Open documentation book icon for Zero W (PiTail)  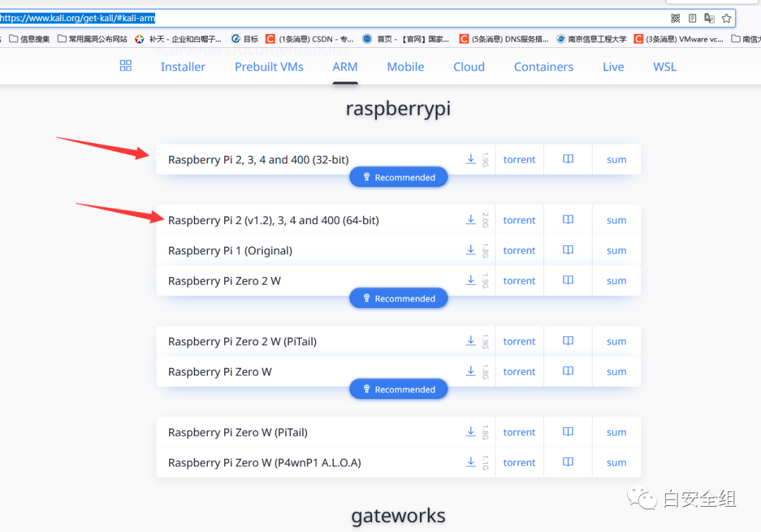568,431
